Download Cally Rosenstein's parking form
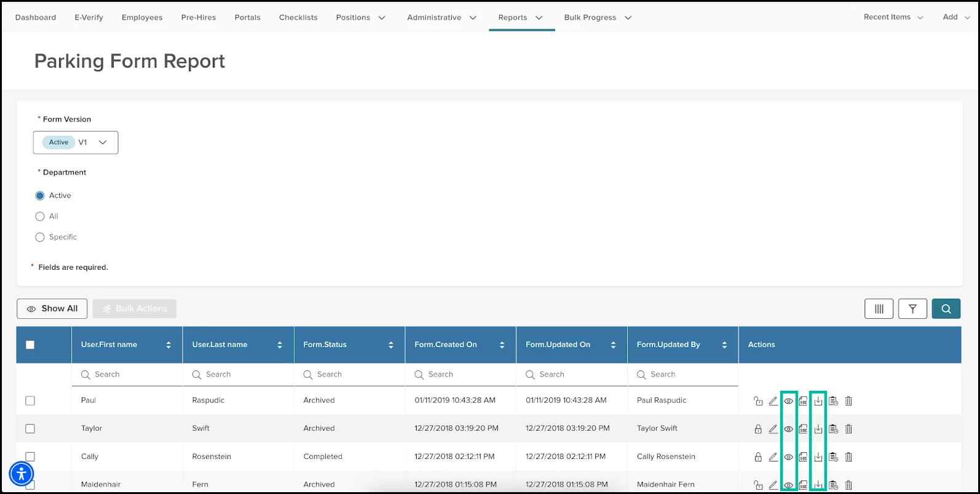This screenshot has width=980, height=494. [x=818, y=457]
